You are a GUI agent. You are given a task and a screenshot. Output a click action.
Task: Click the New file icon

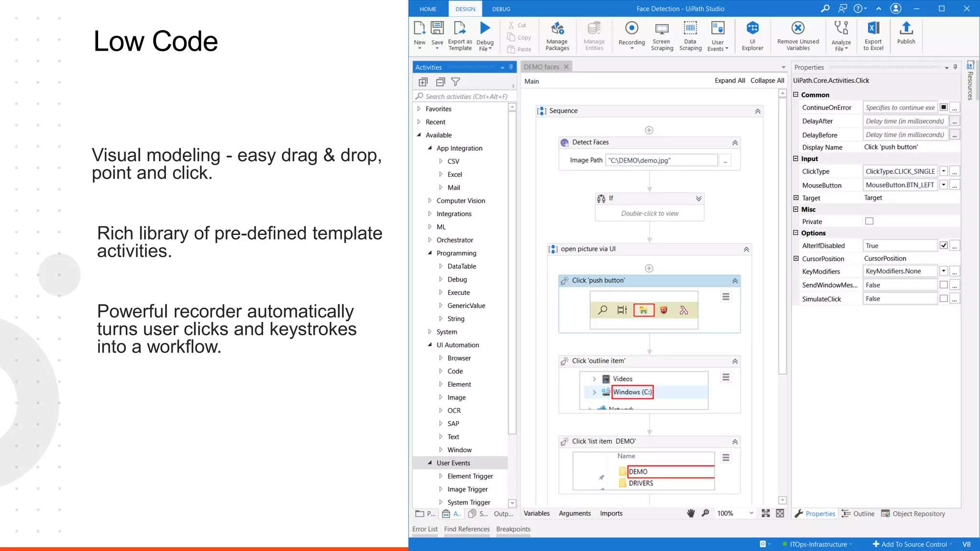click(420, 29)
